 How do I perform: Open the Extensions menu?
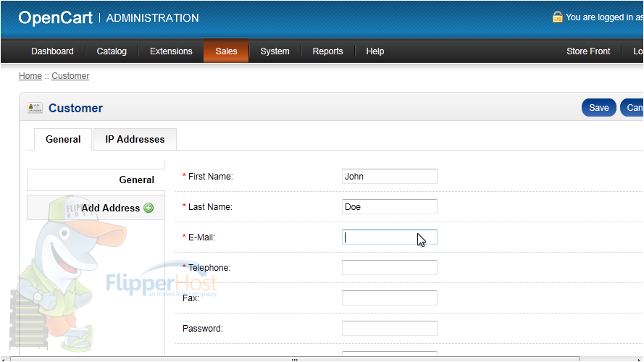(x=171, y=51)
